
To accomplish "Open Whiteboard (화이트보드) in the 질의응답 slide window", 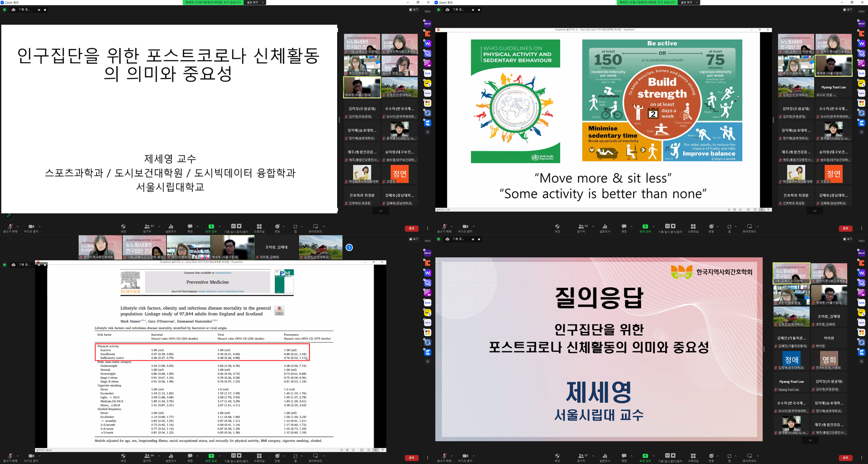I will pyautogui.click(x=749, y=457).
